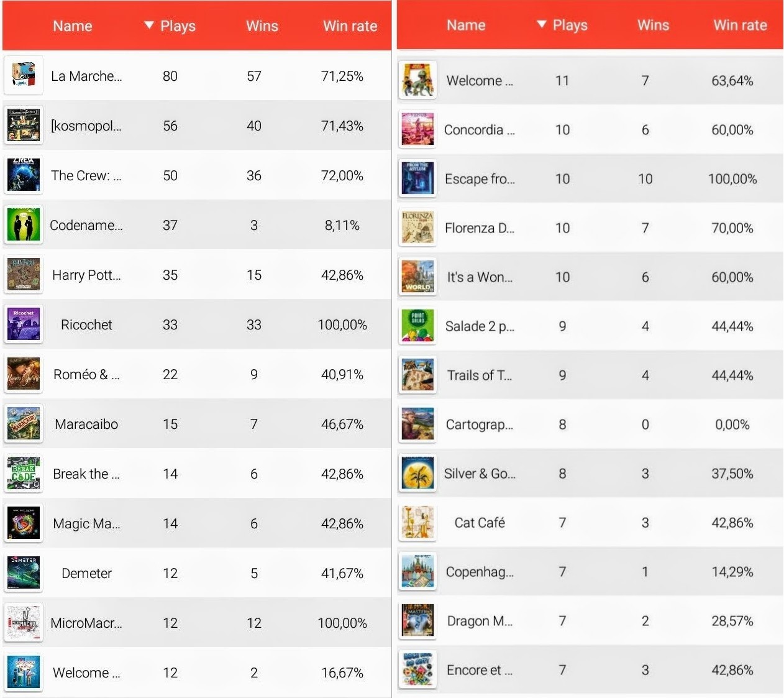Sort left table by Win rate header
Viewport: 784px width, 698px height.
[x=350, y=26]
